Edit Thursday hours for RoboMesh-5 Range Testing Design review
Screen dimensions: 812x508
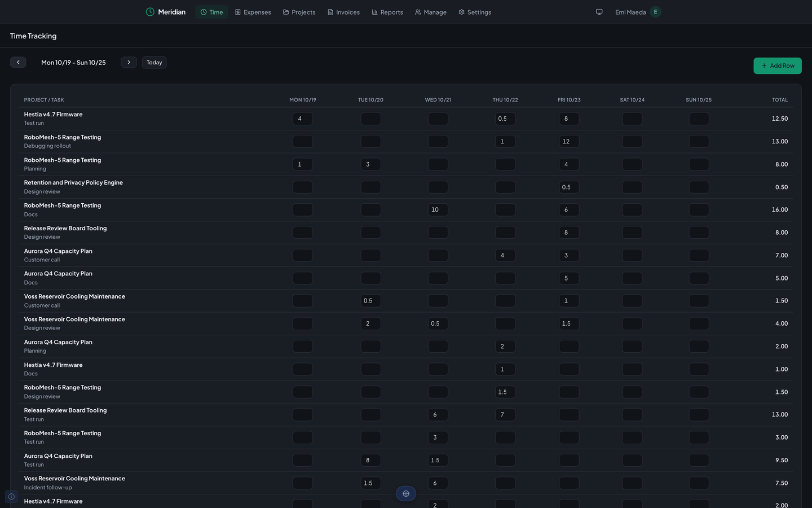(505, 392)
